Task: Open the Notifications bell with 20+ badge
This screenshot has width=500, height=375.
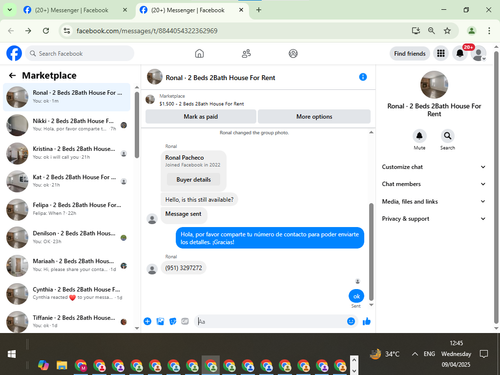Action: point(460,53)
